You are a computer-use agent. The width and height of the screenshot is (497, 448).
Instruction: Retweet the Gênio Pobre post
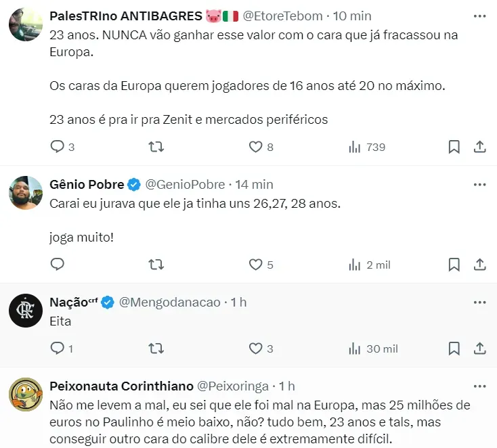(156, 265)
